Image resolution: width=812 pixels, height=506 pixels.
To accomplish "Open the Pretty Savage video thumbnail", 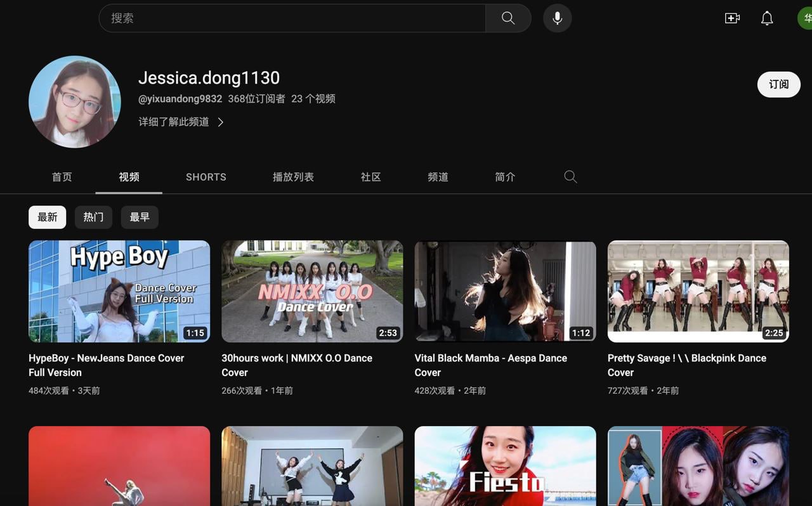I will [698, 291].
